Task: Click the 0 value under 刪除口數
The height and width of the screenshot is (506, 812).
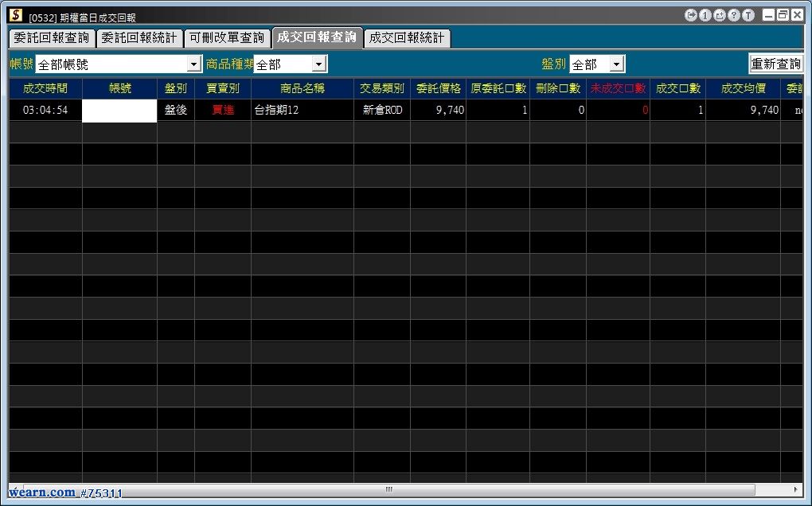Action: [558, 111]
